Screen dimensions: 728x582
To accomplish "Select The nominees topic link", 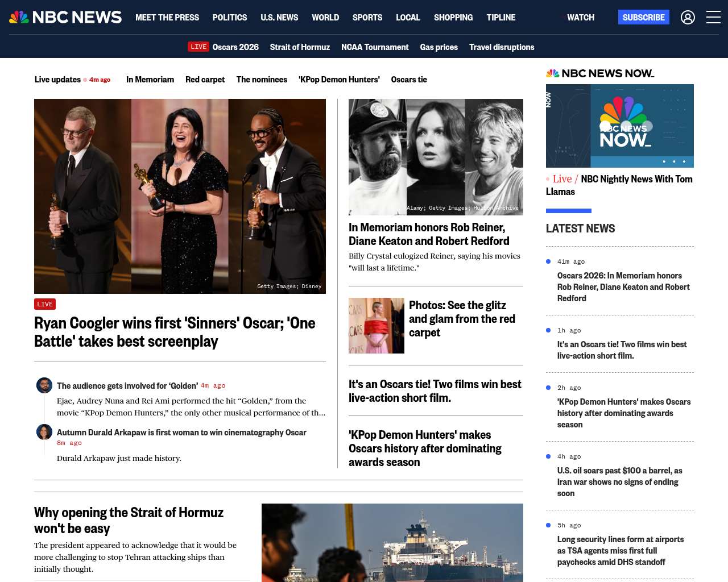I will 262,80.
